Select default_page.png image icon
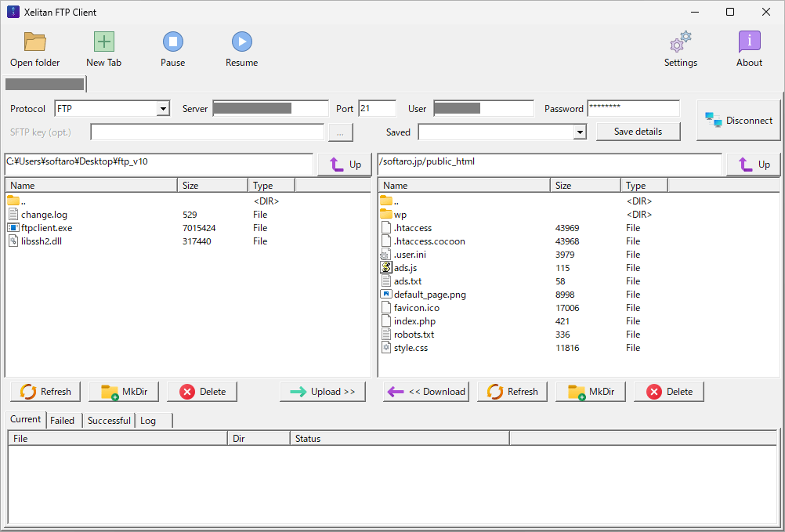This screenshot has width=785, height=532. tap(386, 295)
